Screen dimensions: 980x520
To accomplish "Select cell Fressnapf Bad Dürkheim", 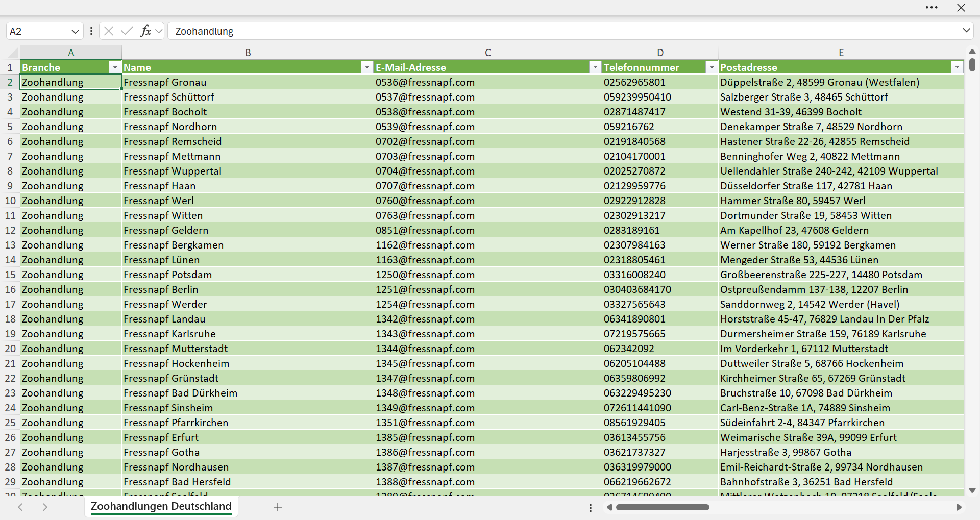I will point(248,393).
